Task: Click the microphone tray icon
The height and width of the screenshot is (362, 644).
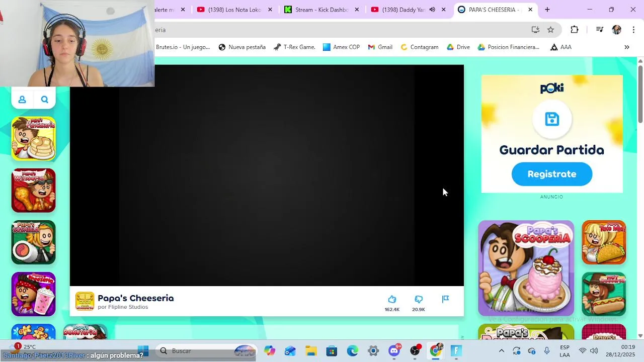Action: coord(547,351)
